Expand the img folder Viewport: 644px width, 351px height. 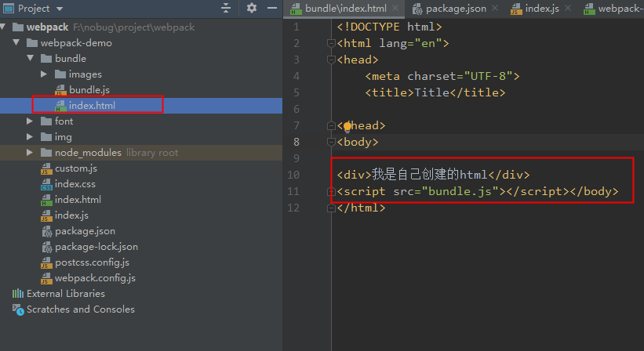(x=30, y=136)
